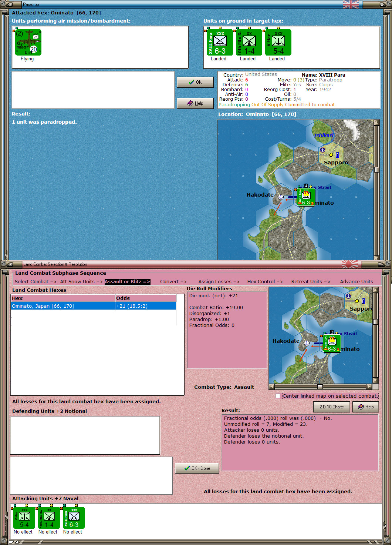Click the Hex column header
The width and height of the screenshot is (392, 545).
[63, 298]
